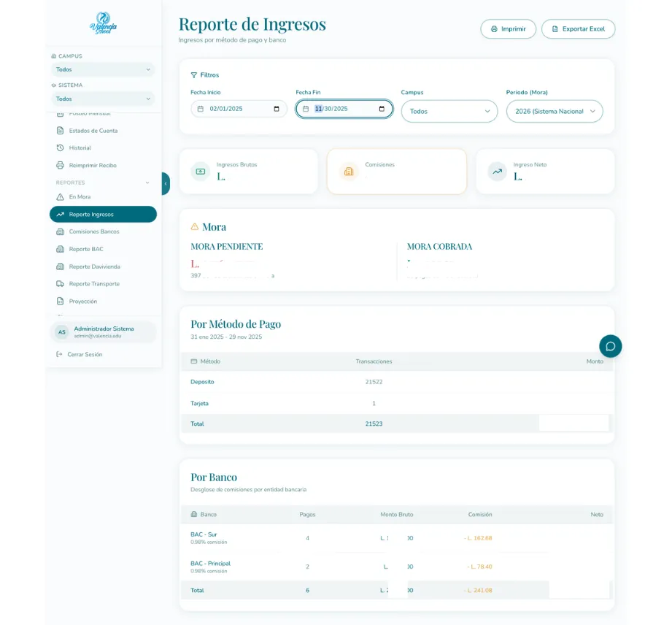This screenshot has height=625, width=672.
Task: Expand the sidebar Campus dropdown
Action: tap(103, 69)
